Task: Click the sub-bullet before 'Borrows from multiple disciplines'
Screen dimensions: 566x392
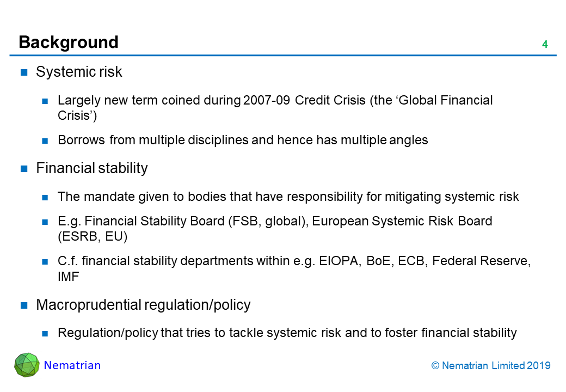Action: tap(46, 140)
